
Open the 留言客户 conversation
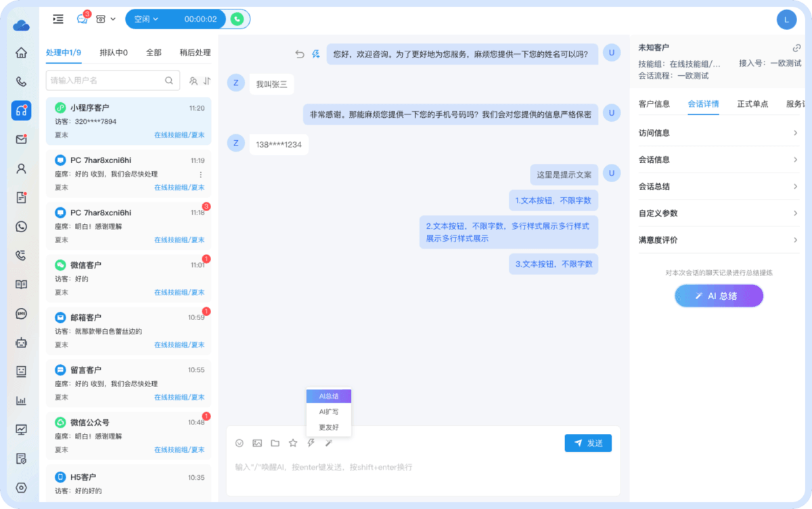pos(129,383)
